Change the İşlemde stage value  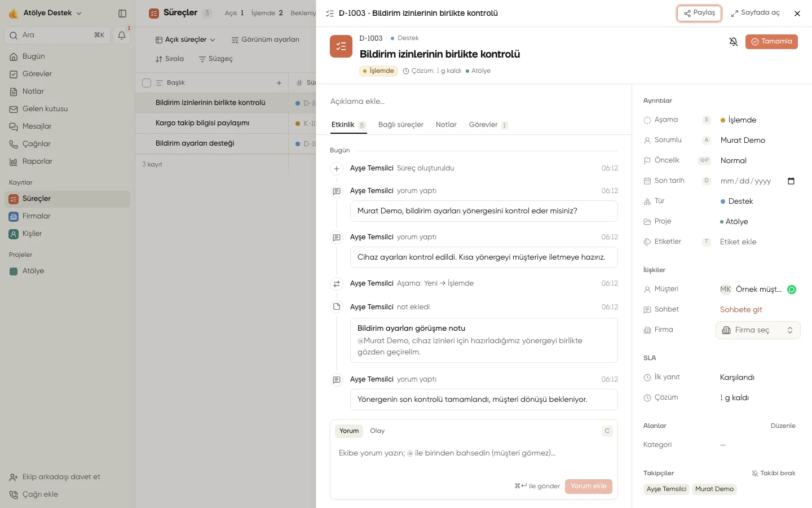[739, 120]
